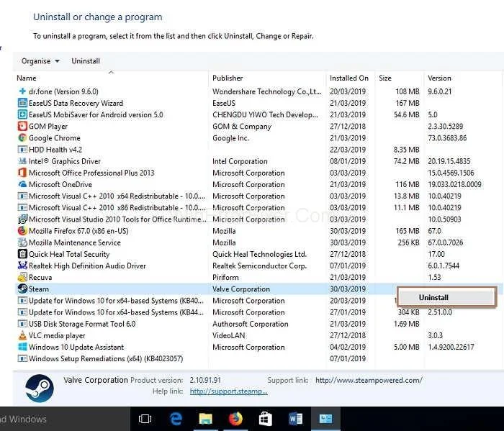Choose Uninstall from the context menu
Image resolution: width=504 pixels, height=431 pixels.
point(446,298)
